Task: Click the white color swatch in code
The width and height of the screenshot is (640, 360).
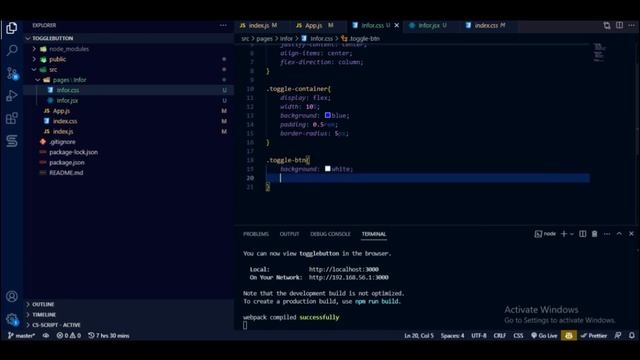Action: coord(327,168)
